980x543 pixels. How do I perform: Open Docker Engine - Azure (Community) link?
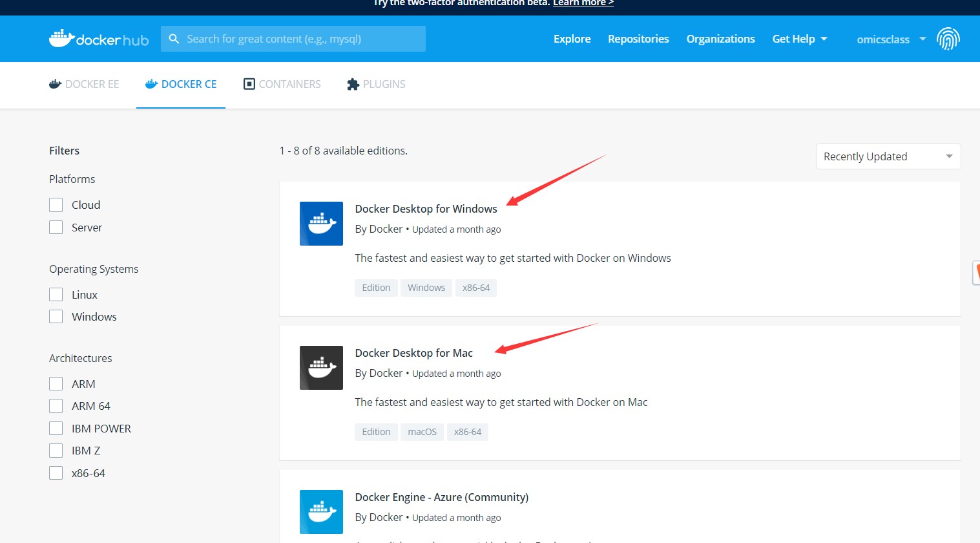tap(441, 497)
